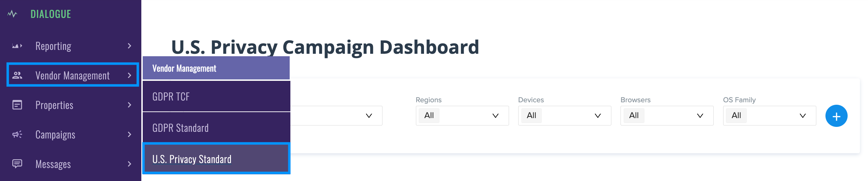Screen dimensions: 868x181
Task: Open the partially hidden dropdown beside Regions
Action: pos(336,116)
